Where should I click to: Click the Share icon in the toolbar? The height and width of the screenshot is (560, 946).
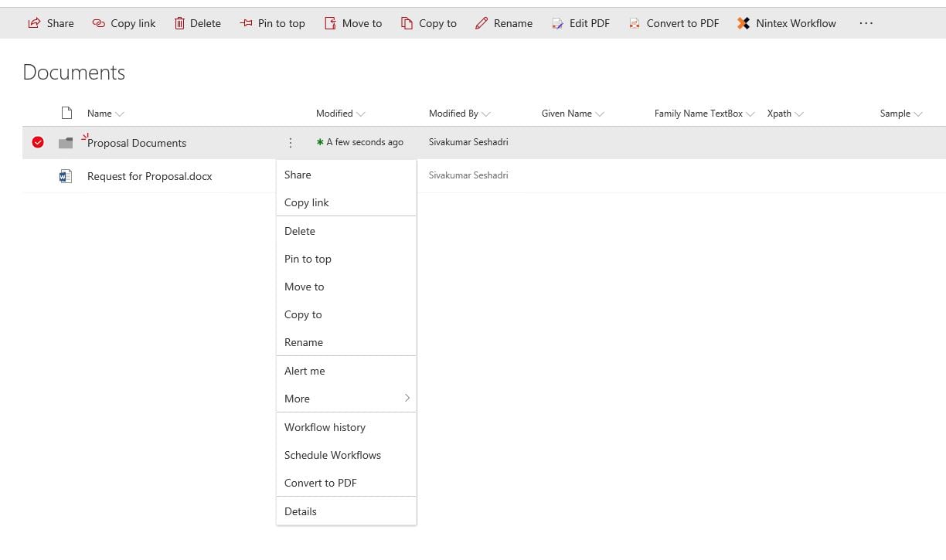pyautogui.click(x=34, y=23)
